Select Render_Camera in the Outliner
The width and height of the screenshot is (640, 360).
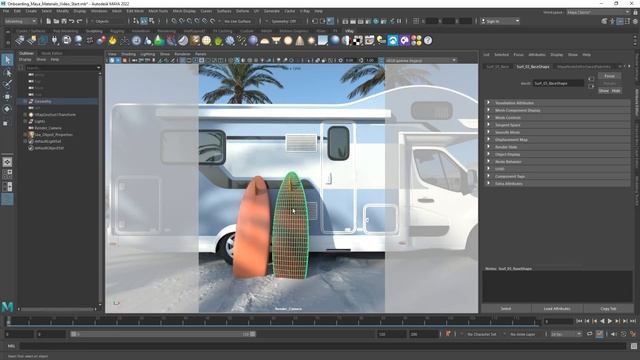(48, 128)
